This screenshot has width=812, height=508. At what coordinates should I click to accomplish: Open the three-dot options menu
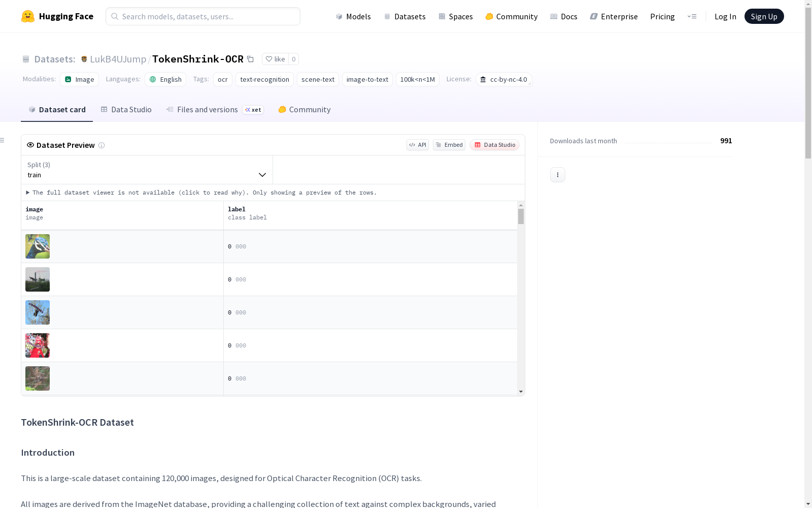click(x=557, y=175)
